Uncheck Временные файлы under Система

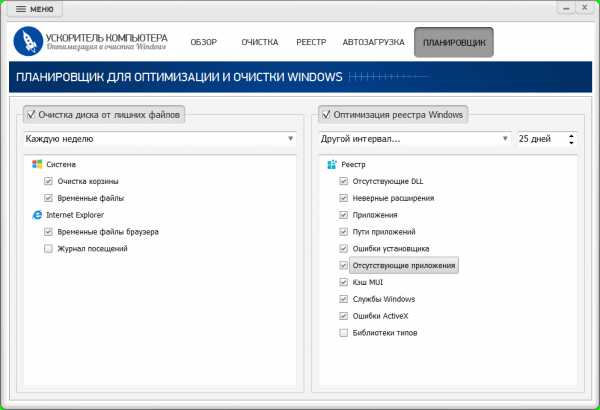pos(48,198)
